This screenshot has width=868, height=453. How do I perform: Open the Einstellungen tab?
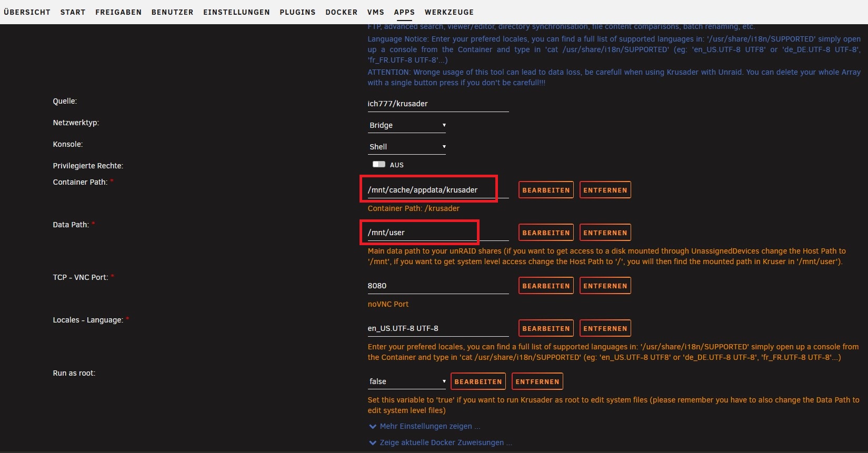pyautogui.click(x=236, y=12)
